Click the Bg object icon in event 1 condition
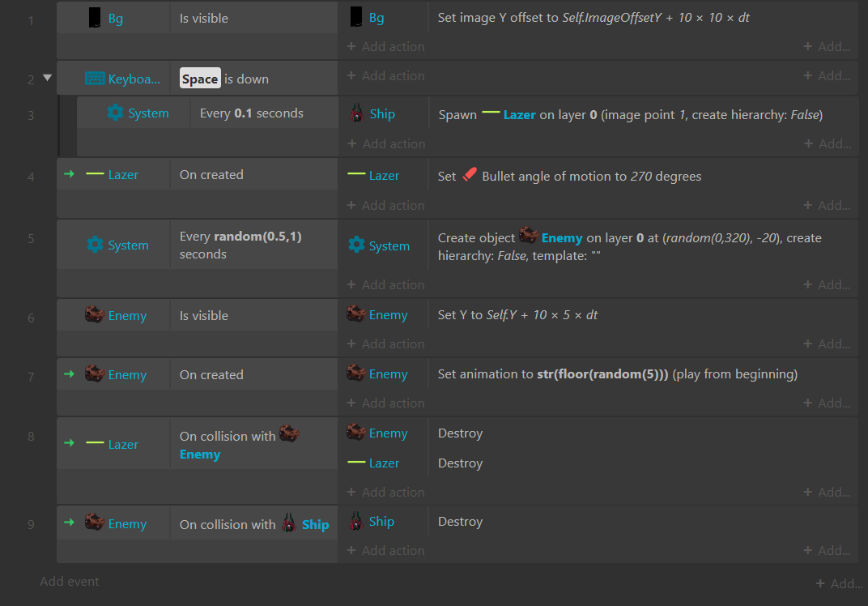 [95, 18]
